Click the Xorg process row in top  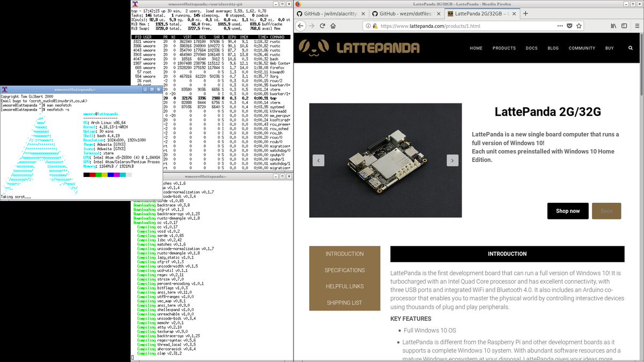click(211, 76)
